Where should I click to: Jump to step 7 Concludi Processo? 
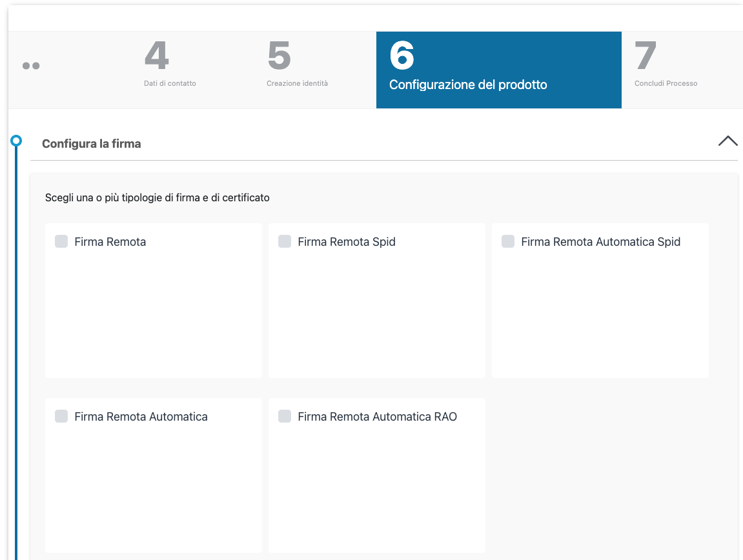666,65
